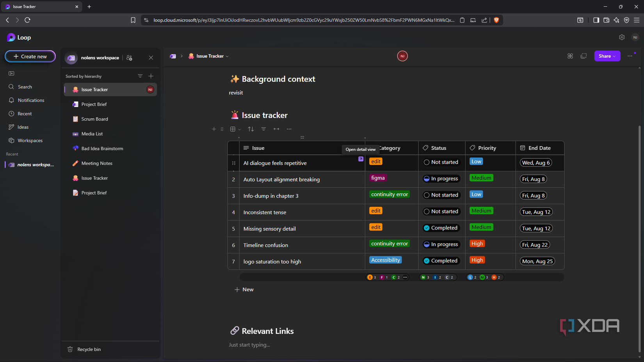Open workspace members icon beside nolens workspace
The image size is (644, 362).
click(130, 58)
